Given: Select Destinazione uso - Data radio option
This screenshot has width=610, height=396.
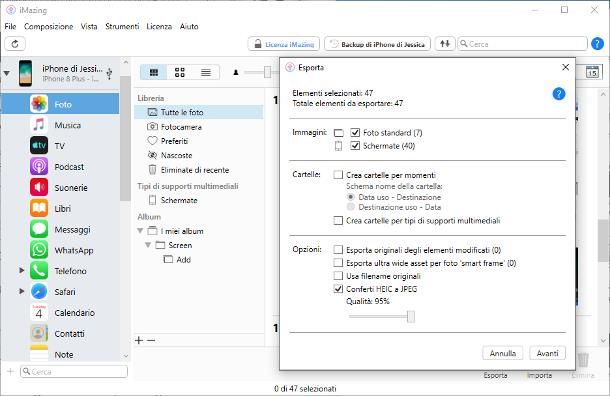Looking at the screenshot, I should coord(351,207).
